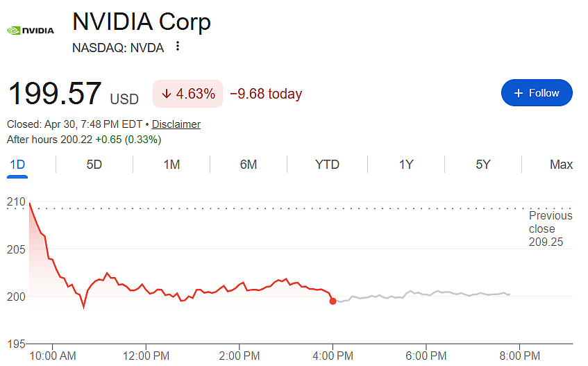Click the NVIDIA logo
The image size is (588, 366).
(31, 31)
